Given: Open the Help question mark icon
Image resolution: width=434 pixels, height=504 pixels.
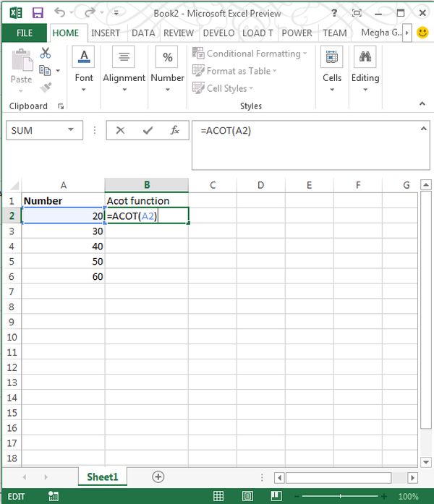Looking at the screenshot, I should (334, 13).
